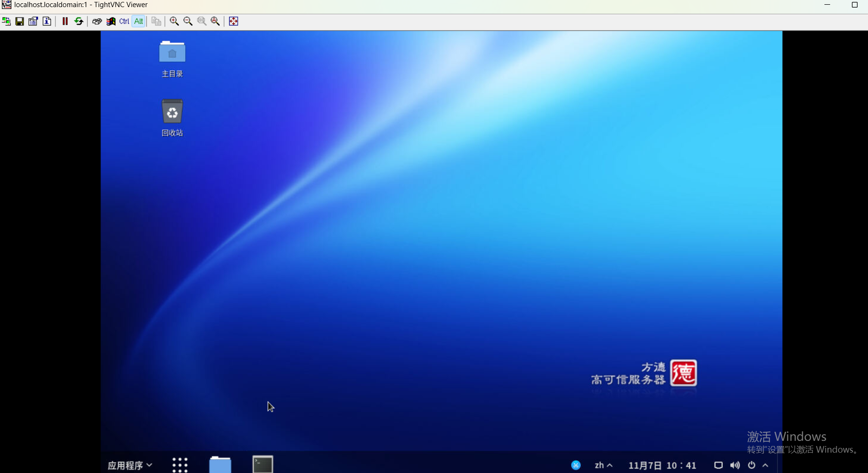Pause remote screen updates
The image size is (868, 473).
point(64,21)
